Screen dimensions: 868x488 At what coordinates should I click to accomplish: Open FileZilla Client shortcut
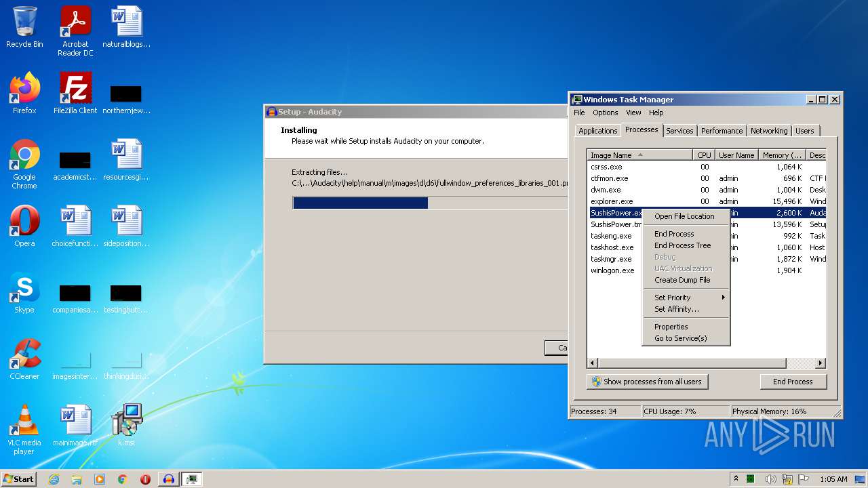[x=75, y=94]
